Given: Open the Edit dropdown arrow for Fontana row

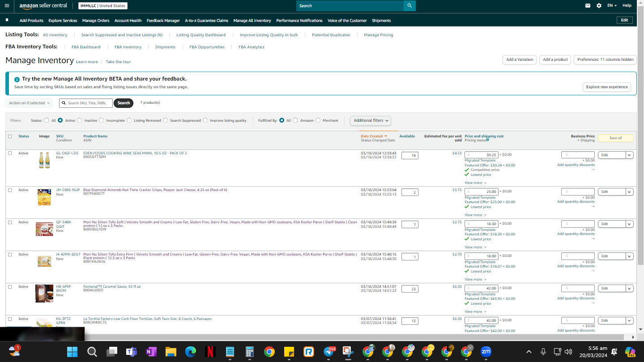Looking at the screenshot, I should [629, 288].
